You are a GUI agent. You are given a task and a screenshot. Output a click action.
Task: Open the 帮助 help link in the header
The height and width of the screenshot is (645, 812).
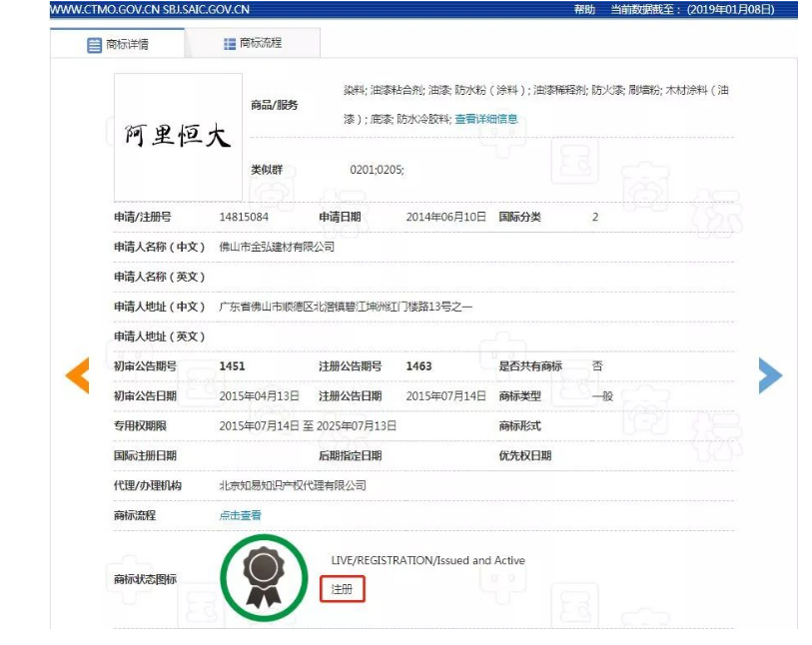pyautogui.click(x=585, y=9)
